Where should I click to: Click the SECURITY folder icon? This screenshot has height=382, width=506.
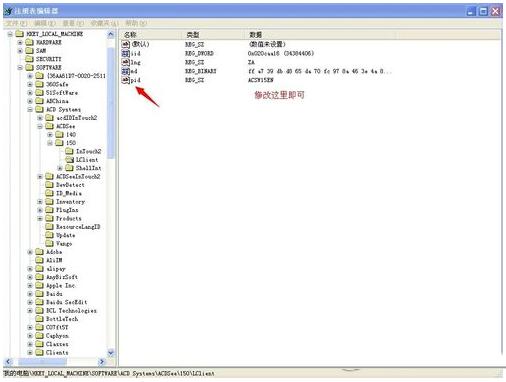[x=29, y=59]
